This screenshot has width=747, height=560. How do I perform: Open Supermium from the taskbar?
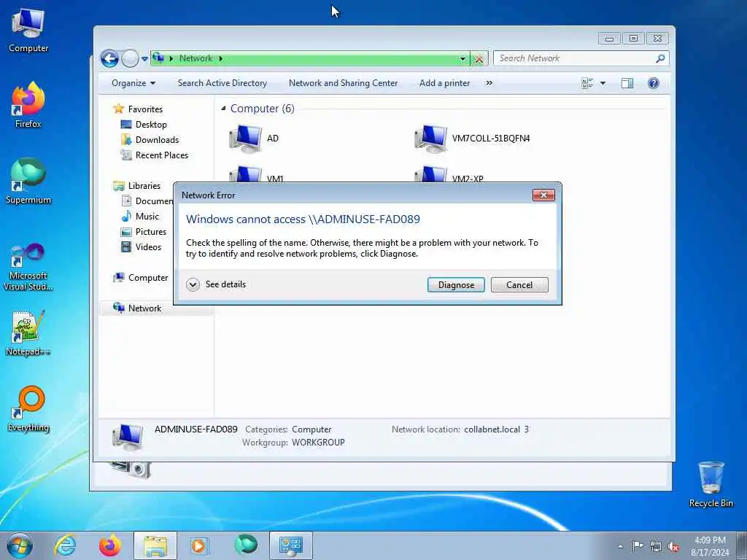pyautogui.click(x=245, y=545)
